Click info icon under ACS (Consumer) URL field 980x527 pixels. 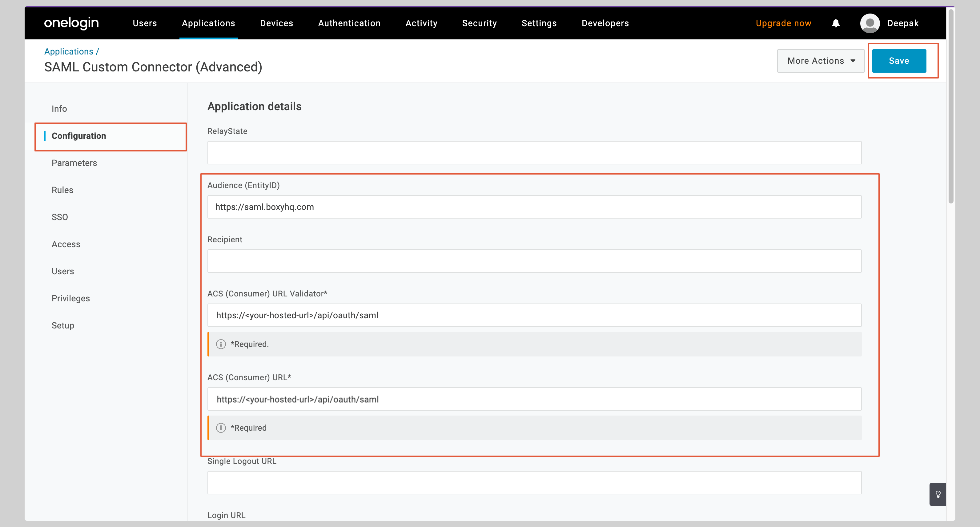coord(221,428)
